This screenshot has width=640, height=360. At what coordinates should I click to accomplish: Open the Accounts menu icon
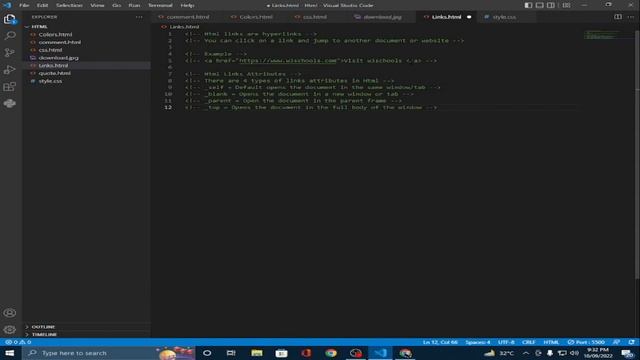(x=9, y=313)
